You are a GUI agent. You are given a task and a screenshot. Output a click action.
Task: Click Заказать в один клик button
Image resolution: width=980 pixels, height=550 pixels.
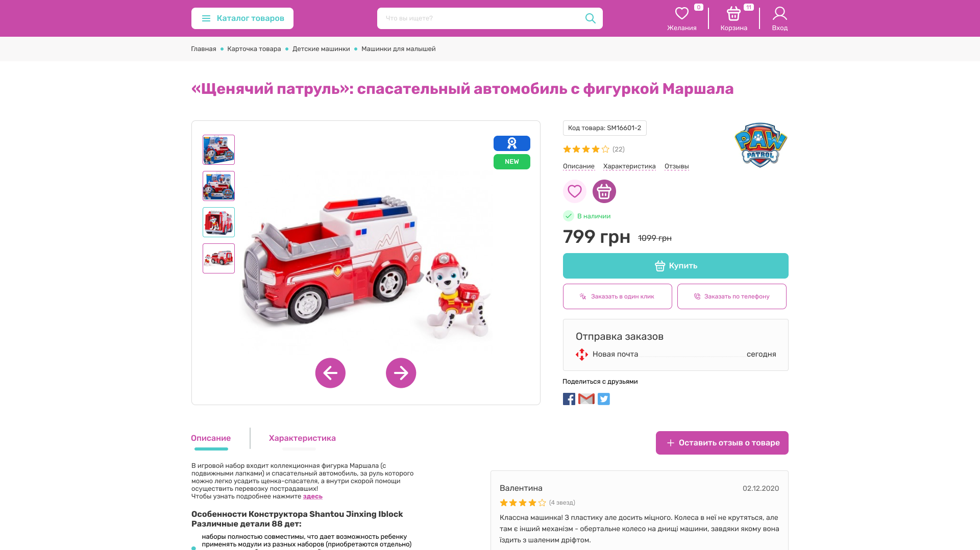point(618,296)
